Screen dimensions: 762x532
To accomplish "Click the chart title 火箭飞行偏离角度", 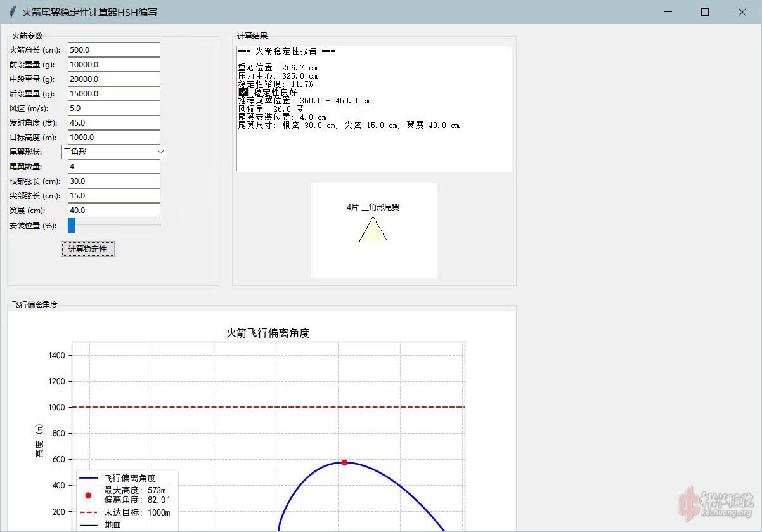I will (268, 334).
